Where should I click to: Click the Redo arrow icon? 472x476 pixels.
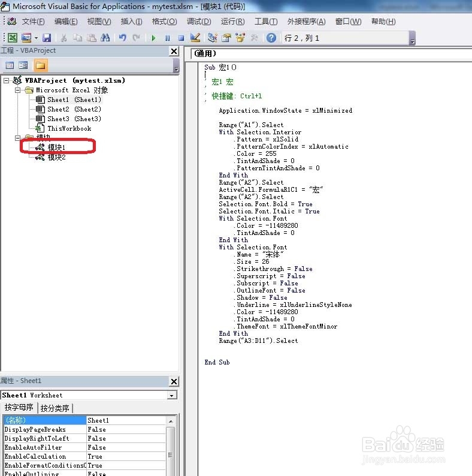(x=137, y=38)
